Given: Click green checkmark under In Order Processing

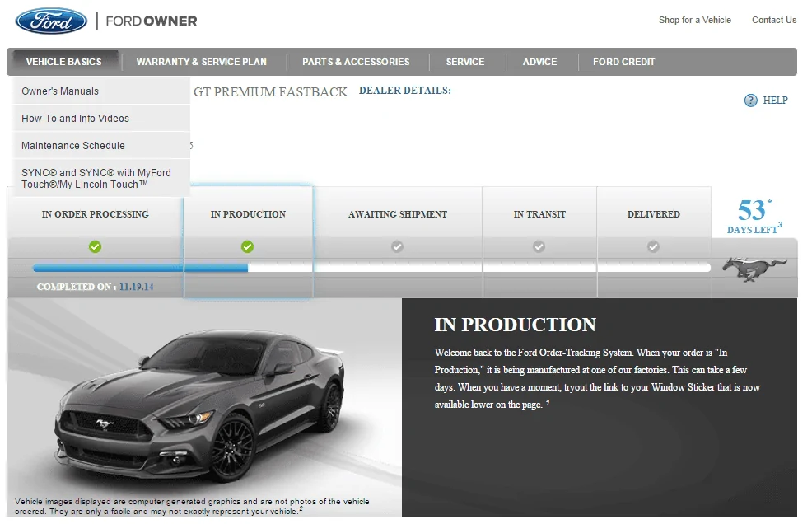Looking at the screenshot, I should click(95, 246).
